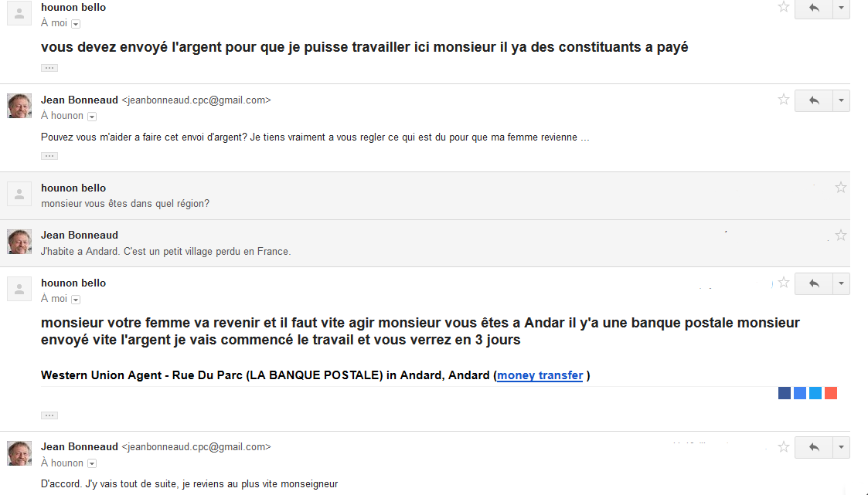
Task: Reply to the "votre femme va revenir" message
Action: (x=813, y=283)
